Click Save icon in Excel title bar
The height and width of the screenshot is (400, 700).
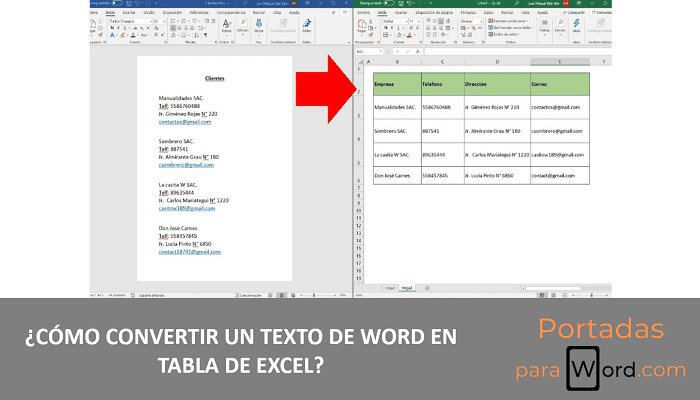(x=401, y=3)
